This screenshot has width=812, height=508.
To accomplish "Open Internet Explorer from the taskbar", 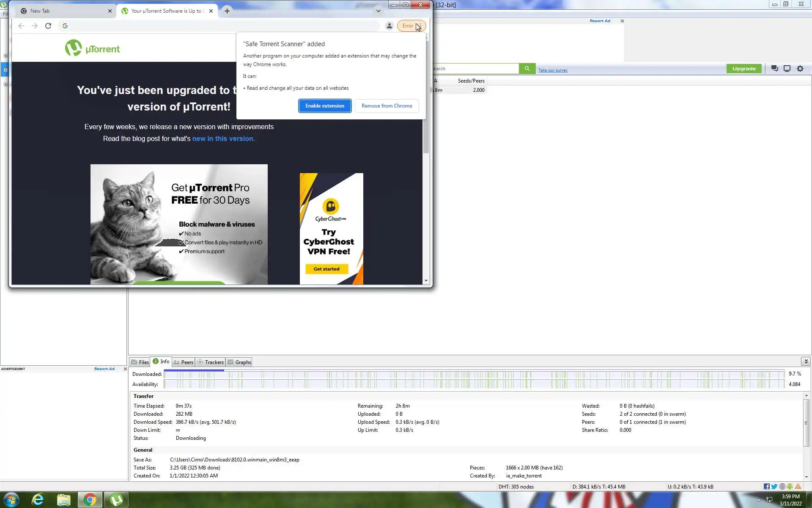I will (38, 500).
